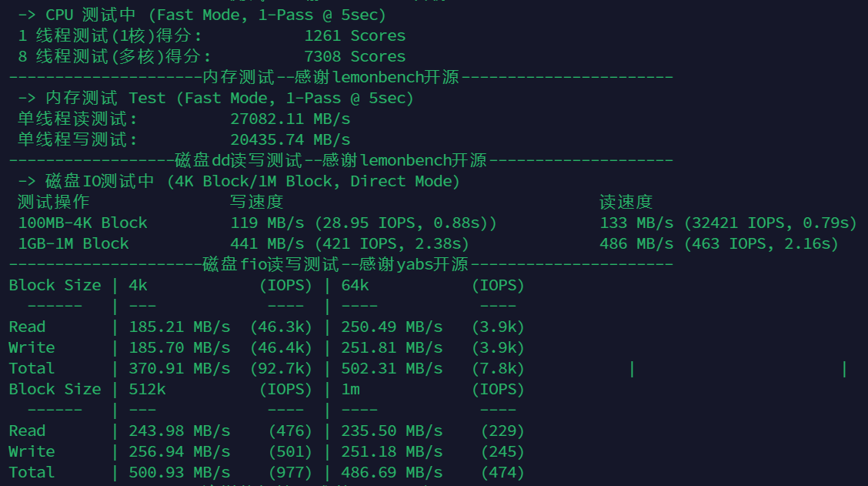Click the 64k total value 502.31 MB/s
Screen dimensions: 868x486
(x=392, y=368)
